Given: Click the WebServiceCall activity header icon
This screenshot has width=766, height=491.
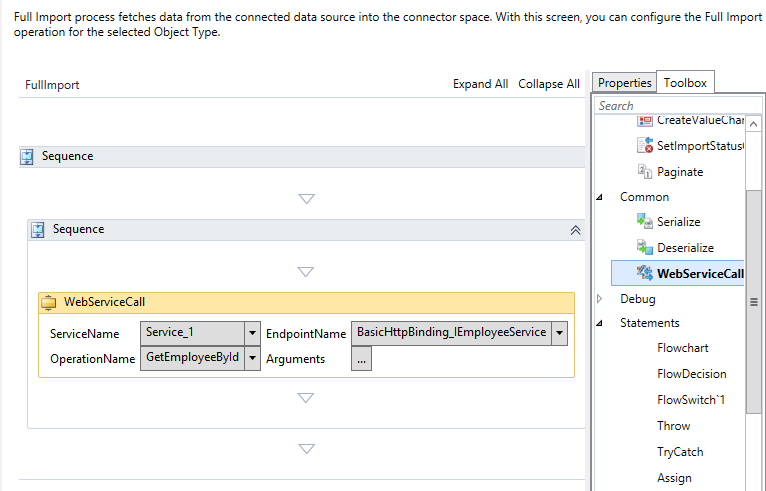Looking at the screenshot, I should point(49,301).
